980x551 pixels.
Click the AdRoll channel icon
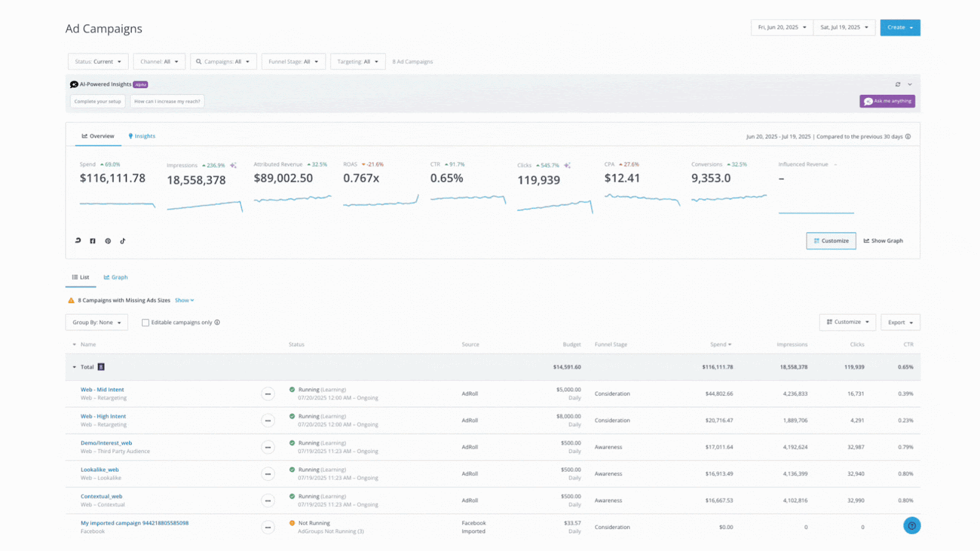(78, 241)
